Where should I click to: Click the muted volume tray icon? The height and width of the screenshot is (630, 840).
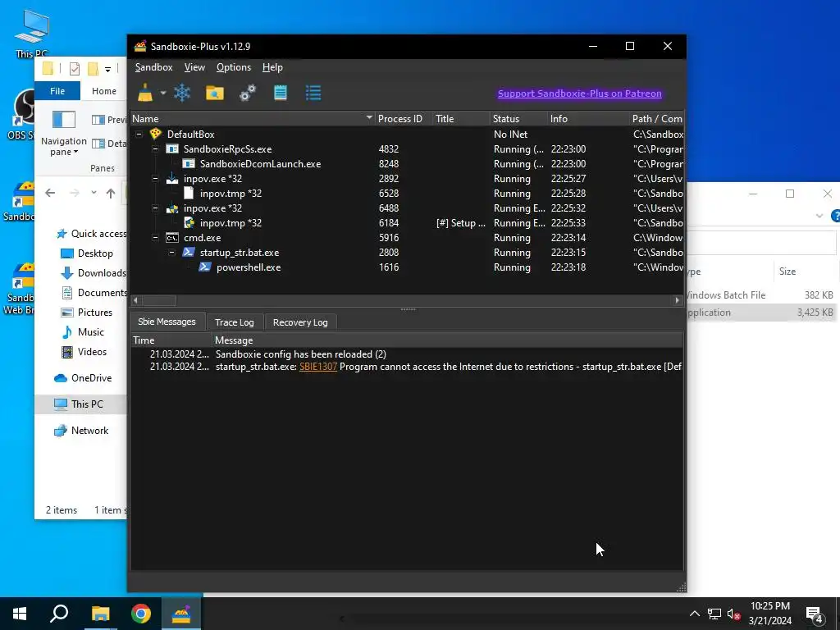[734, 614]
